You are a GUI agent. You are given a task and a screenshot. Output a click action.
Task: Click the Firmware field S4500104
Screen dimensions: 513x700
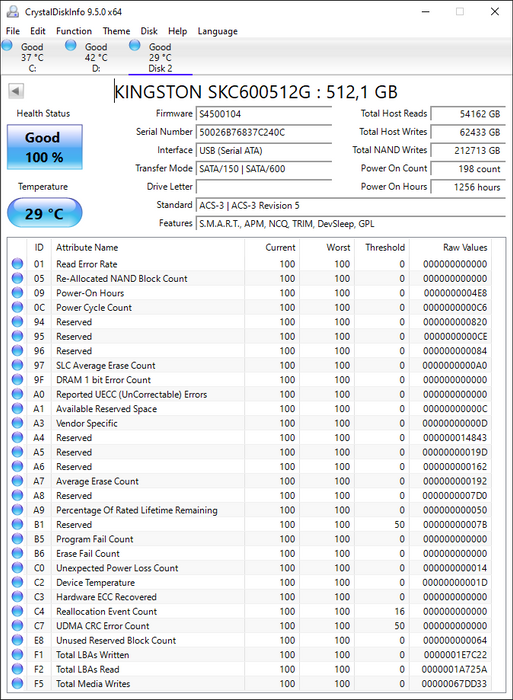264,114
